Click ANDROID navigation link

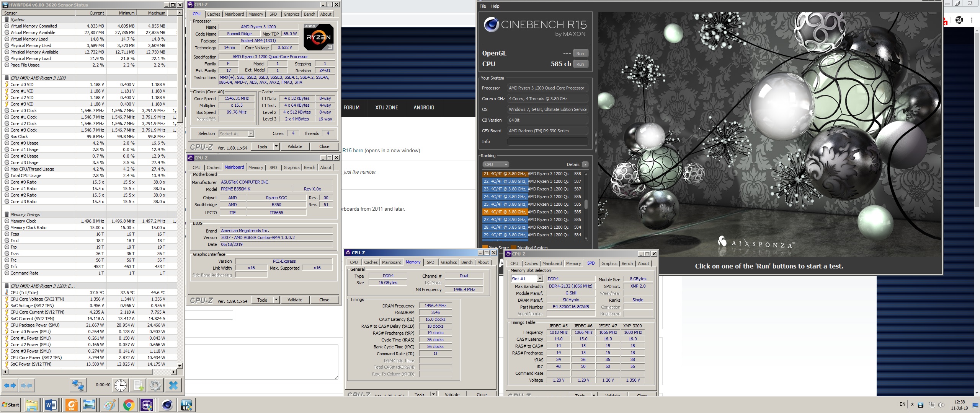[424, 108]
